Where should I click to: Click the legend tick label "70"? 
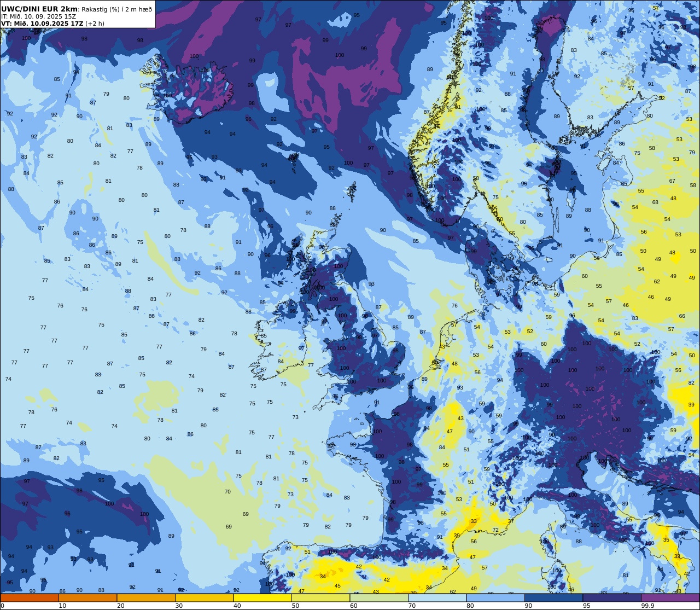point(412,606)
